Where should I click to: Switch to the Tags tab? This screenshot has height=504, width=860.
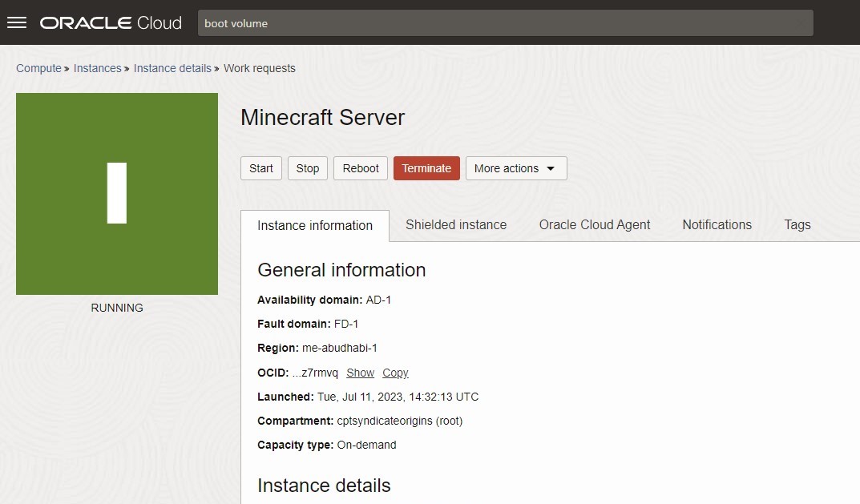click(x=797, y=225)
